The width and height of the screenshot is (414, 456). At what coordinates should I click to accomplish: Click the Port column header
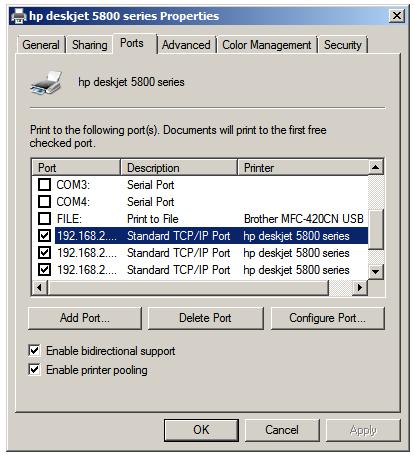pyautogui.click(x=76, y=167)
